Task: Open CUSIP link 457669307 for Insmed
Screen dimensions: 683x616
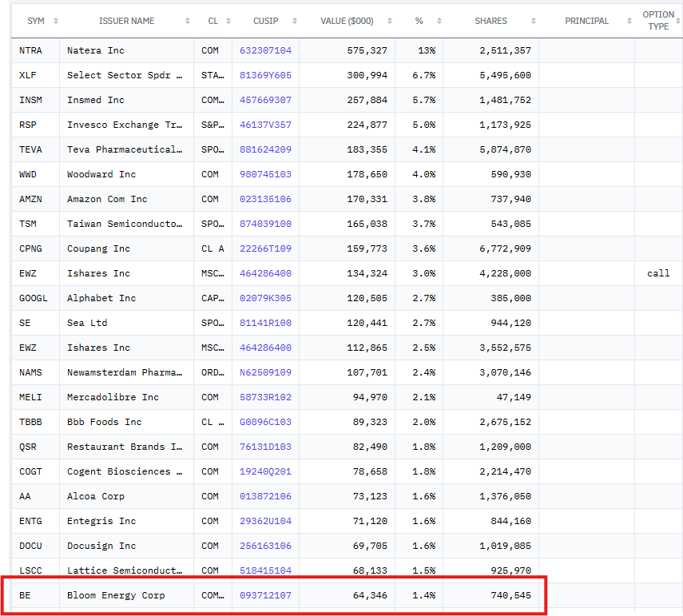Action: [x=265, y=100]
